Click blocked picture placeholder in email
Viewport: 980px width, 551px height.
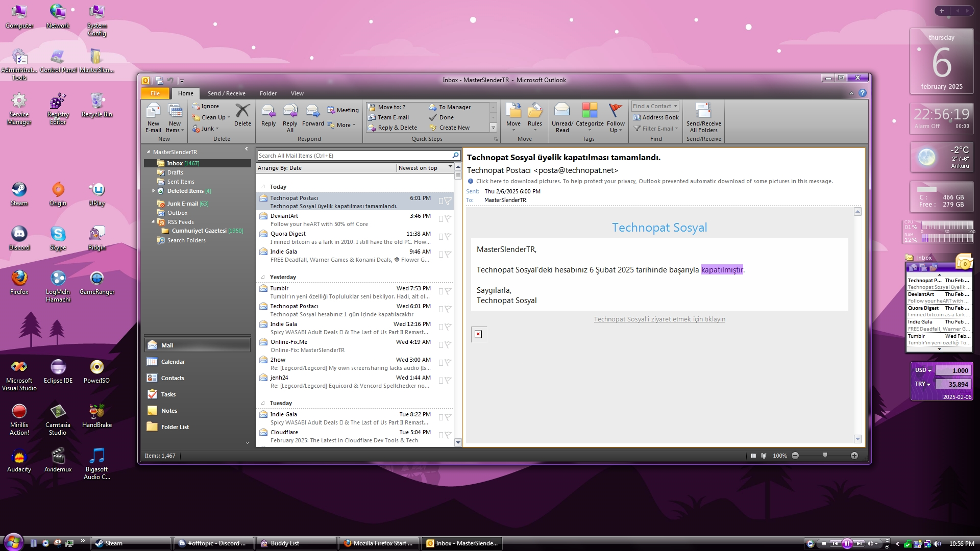[x=478, y=334]
